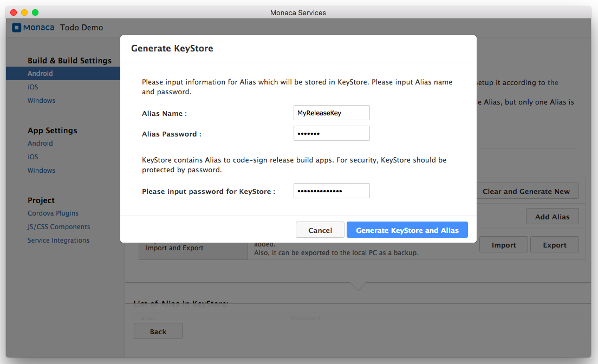598x364 pixels.
Task: Open Cordova Plugins in Project section
Action: pos(53,213)
